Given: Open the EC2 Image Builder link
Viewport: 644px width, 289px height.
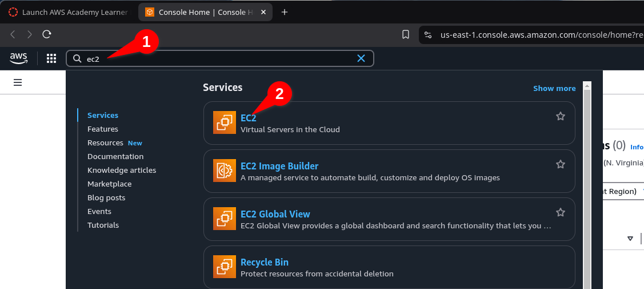Looking at the screenshot, I should [x=279, y=166].
